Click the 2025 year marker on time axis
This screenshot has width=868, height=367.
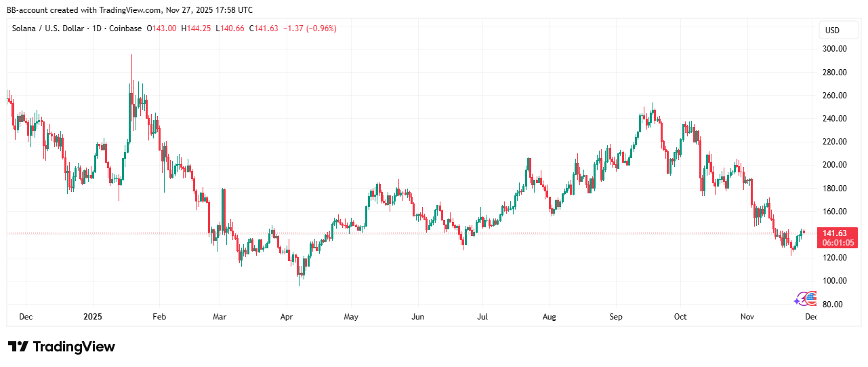pyautogui.click(x=91, y=317)
